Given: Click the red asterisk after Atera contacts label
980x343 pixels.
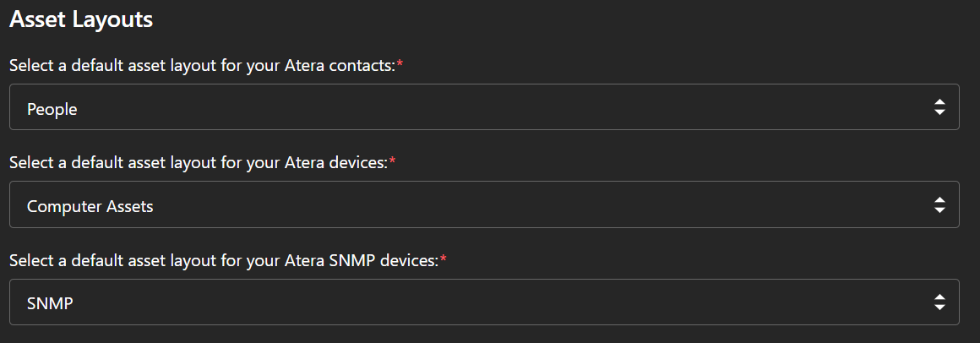Looking at the screenshot, I should 400,64.
